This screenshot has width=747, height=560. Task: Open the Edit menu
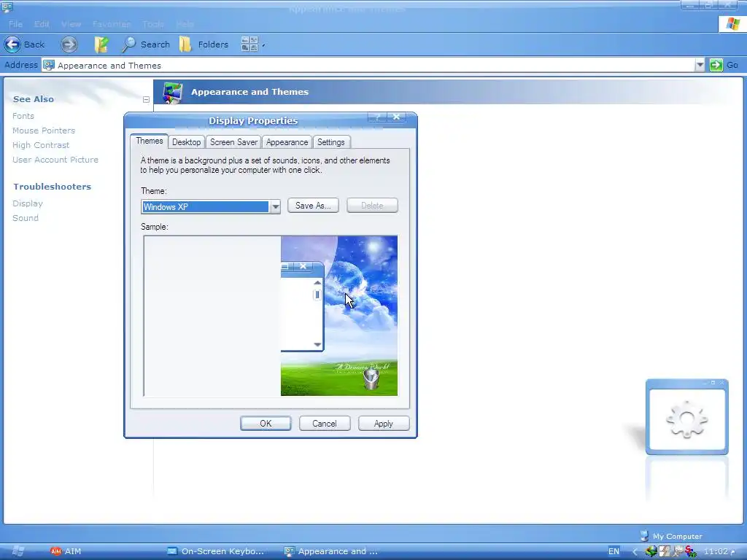(x=42, y=24)
